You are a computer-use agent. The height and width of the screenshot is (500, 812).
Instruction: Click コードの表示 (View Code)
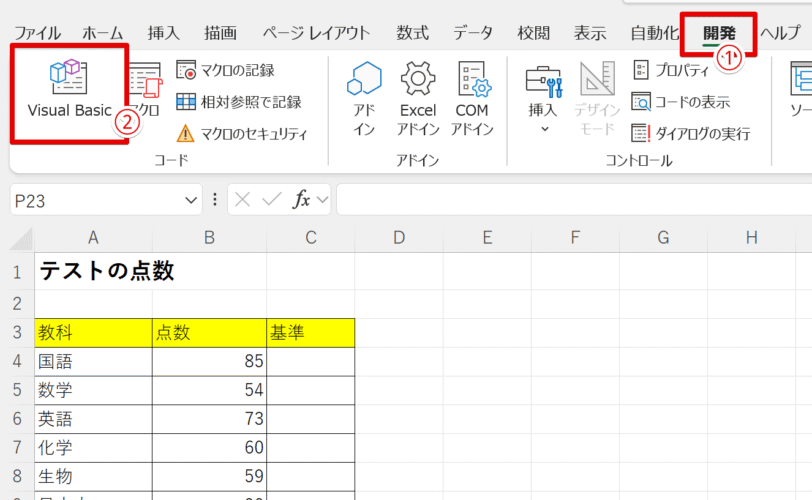point(681,102)
